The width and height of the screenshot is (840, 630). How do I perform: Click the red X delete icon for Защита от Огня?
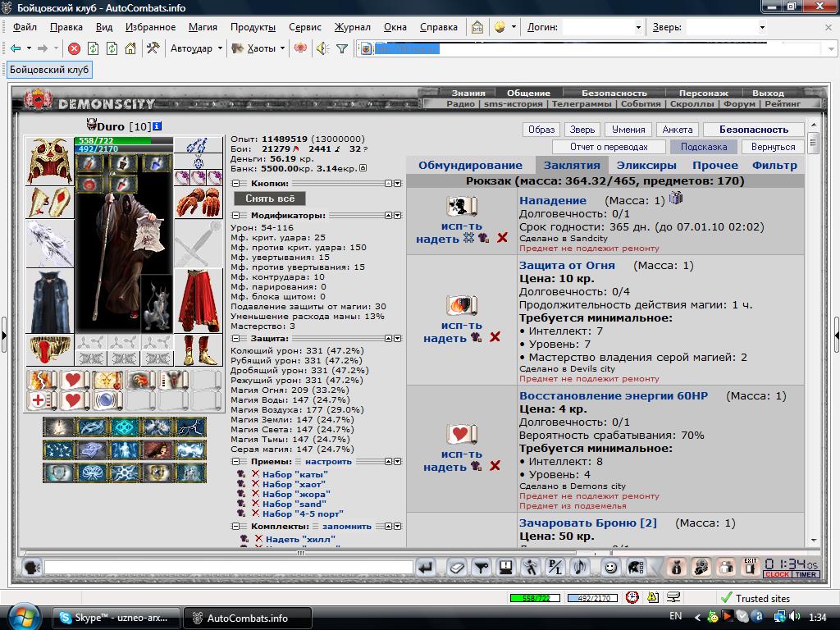[x=495, y=337]
